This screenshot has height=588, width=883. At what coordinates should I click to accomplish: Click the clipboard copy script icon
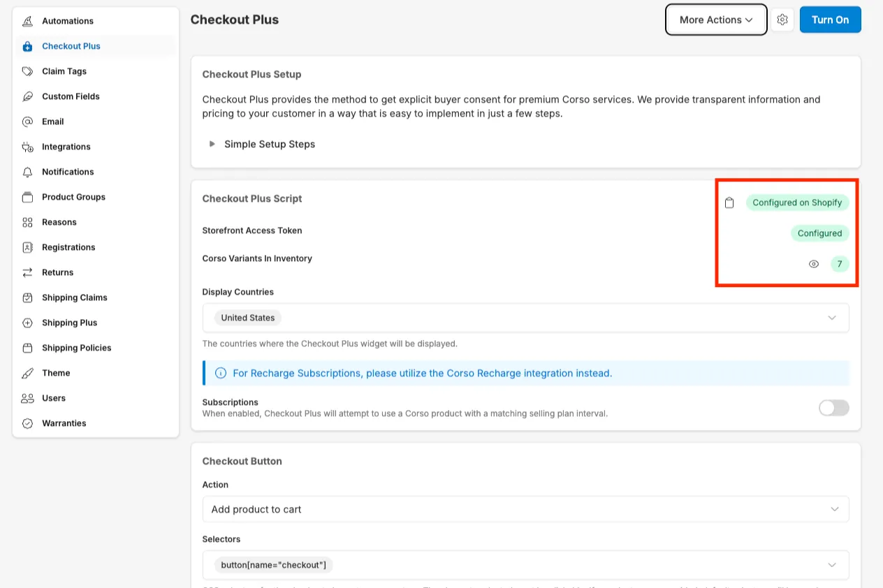729,203
